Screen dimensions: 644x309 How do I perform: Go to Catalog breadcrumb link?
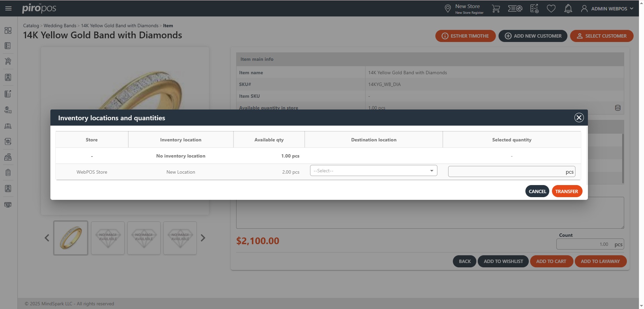(x=31, y=26)
